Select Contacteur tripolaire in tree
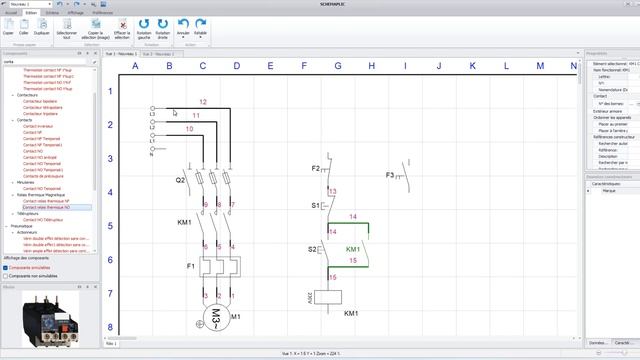This screenshot has width=640, height=360. [x=40, y=114]
